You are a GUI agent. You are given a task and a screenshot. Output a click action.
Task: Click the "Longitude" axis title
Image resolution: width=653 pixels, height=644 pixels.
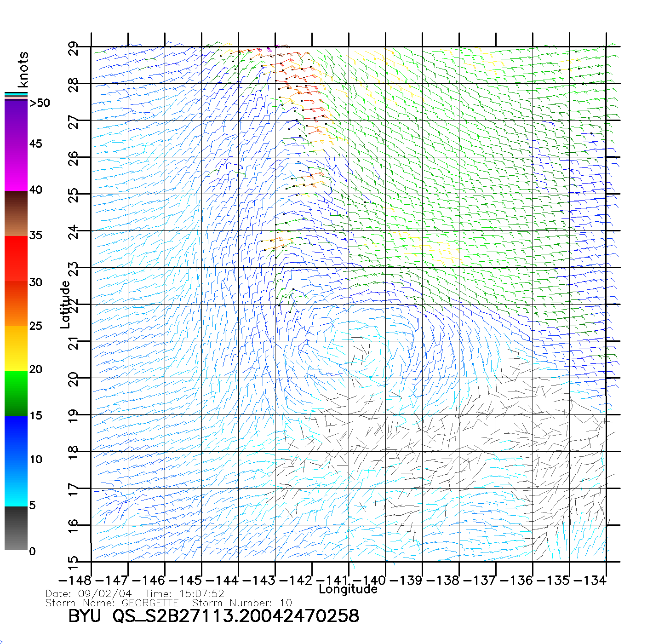point(348,589)
